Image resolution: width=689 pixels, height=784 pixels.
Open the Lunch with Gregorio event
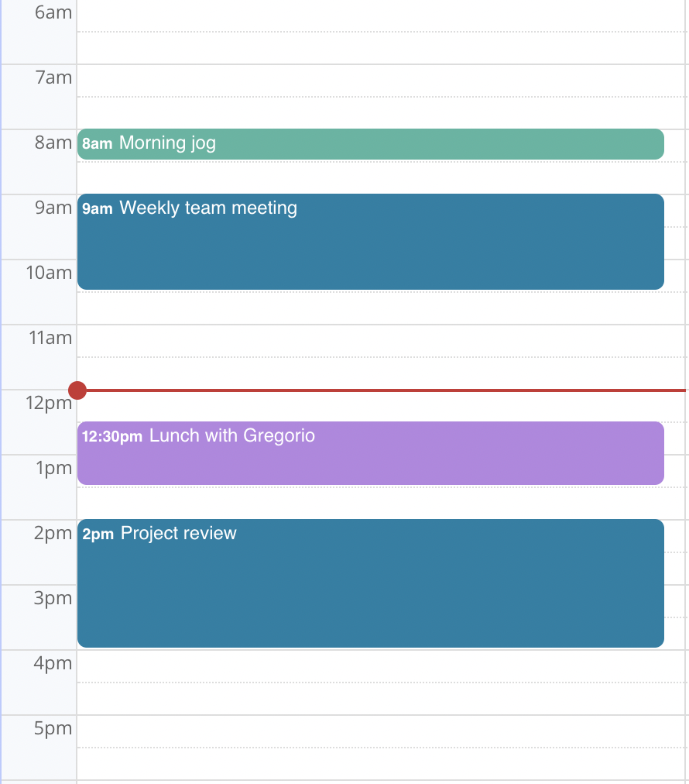click(371, 453)
